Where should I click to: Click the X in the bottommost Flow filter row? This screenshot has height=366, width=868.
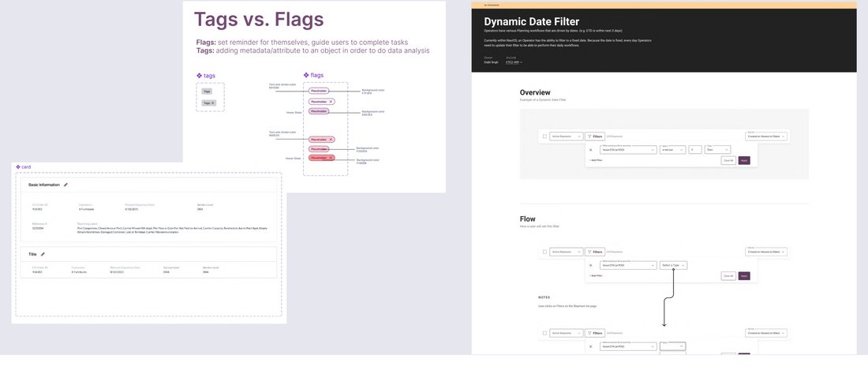click(591, 346)
